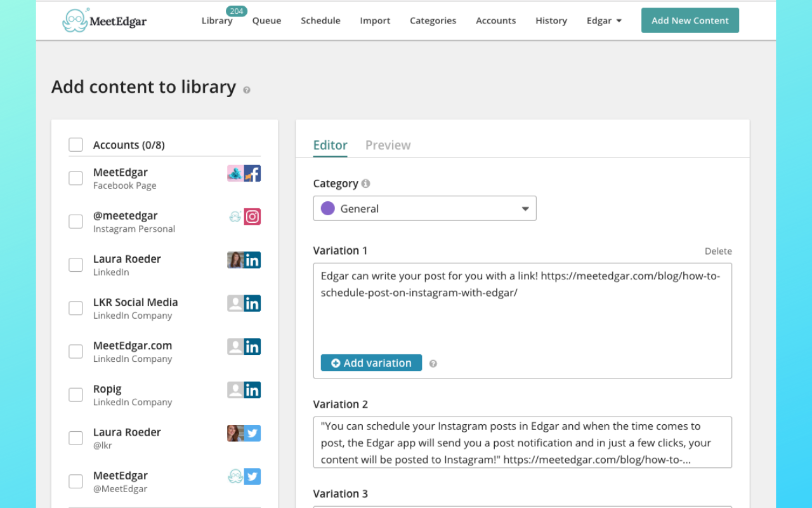This screenshot has width=812, height=508.
Task: Open the General category dropdown
Action: pos(424,208)
